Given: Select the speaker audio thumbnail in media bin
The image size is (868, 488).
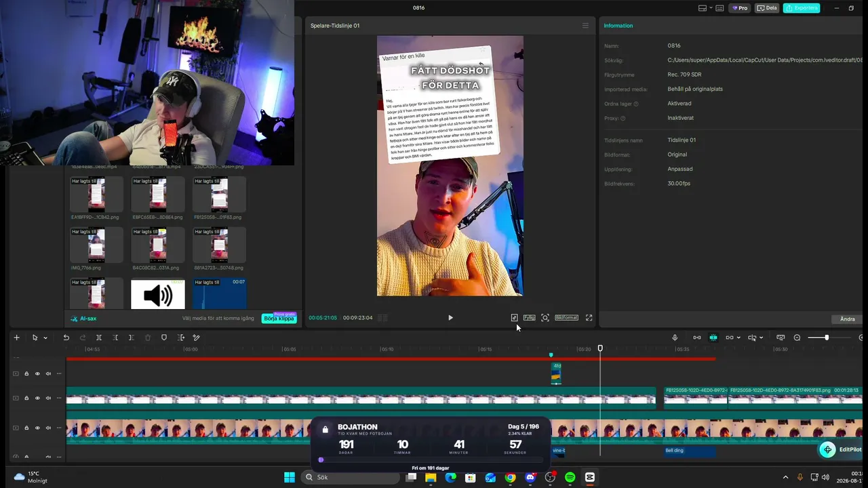Looking at the screenshot, I should point(158,293).
